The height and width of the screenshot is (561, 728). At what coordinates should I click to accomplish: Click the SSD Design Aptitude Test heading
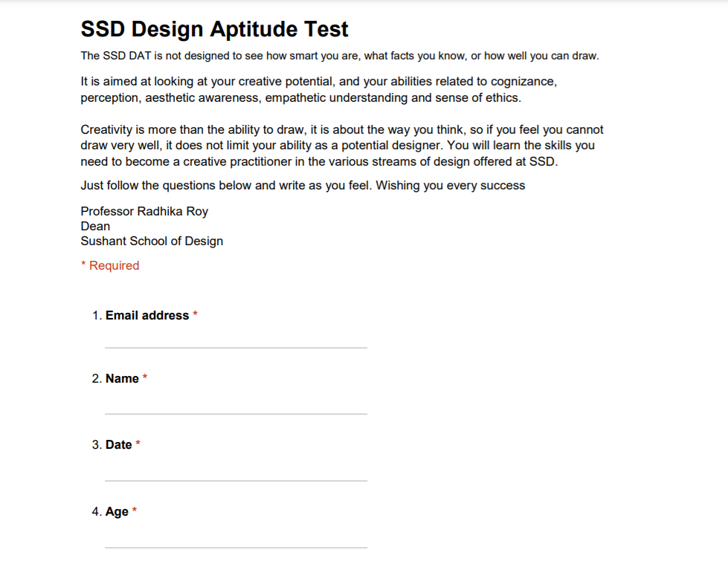(x=214, y=29)
